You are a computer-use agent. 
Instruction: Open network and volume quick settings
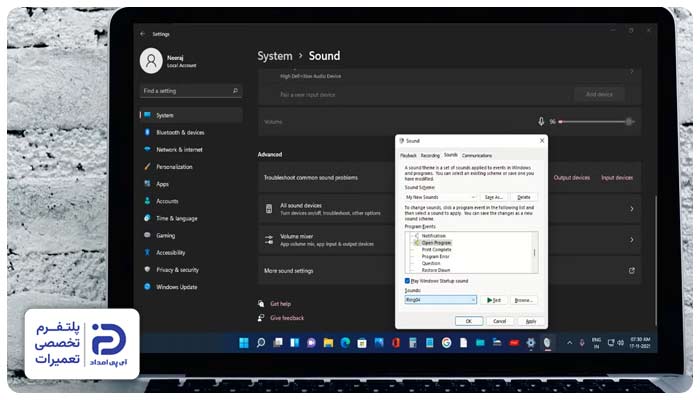(615, 343)
